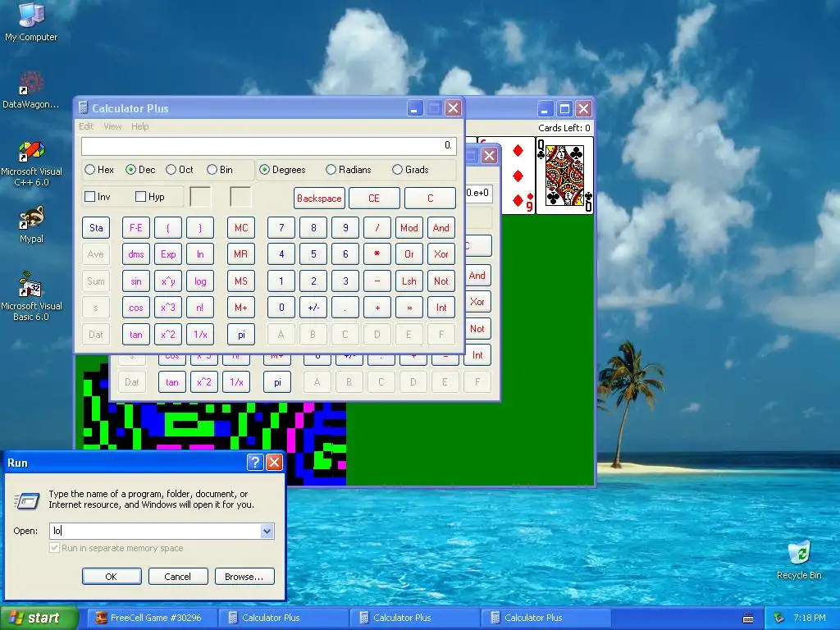Click the MC memory clear button
Screen dimensions: 840x630
coord(241,228)
